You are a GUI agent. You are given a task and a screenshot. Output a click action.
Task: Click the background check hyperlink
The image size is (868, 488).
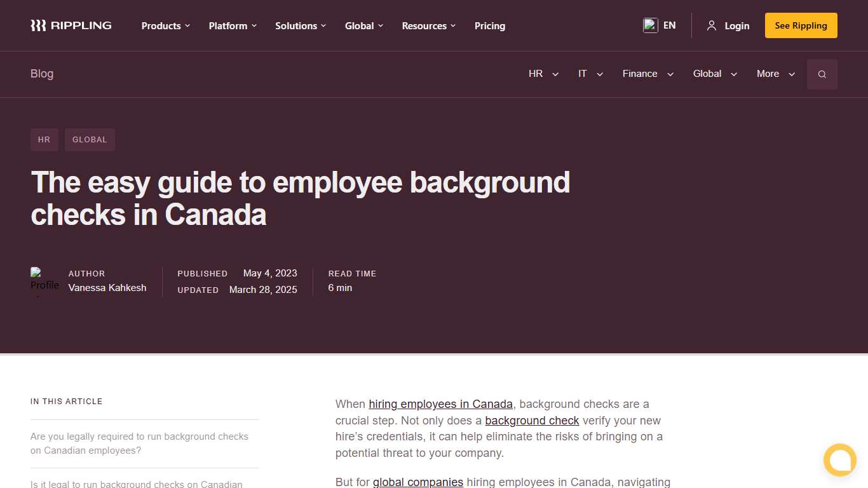(532, 420)
